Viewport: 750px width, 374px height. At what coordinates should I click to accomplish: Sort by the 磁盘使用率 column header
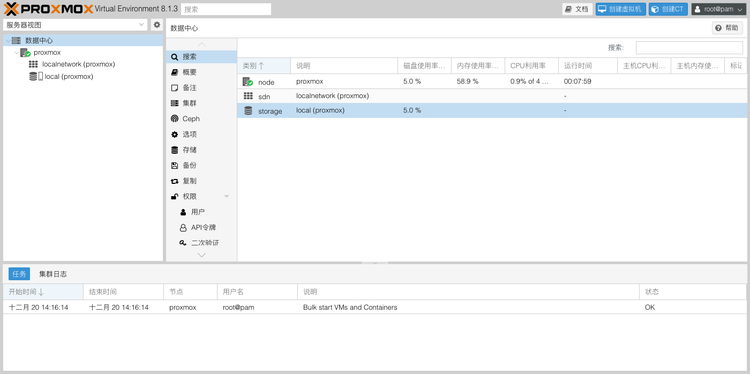click(x=424, y=66)
